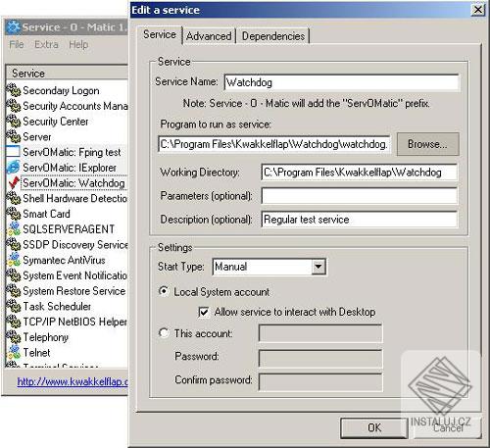Image resolution: width=490 pixels, height=448 pixels.
Task: Click the gear icon beside Secondary Logon
Action: click(x=13, y=90)
